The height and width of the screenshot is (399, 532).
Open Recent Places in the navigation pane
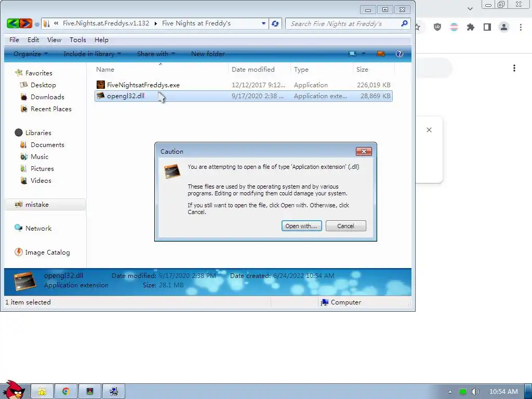46,109
